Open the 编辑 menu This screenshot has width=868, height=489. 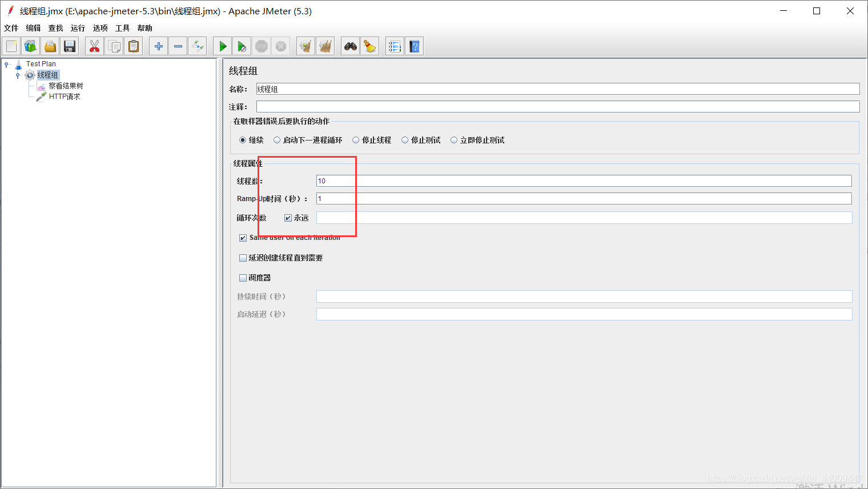[33, 28]
